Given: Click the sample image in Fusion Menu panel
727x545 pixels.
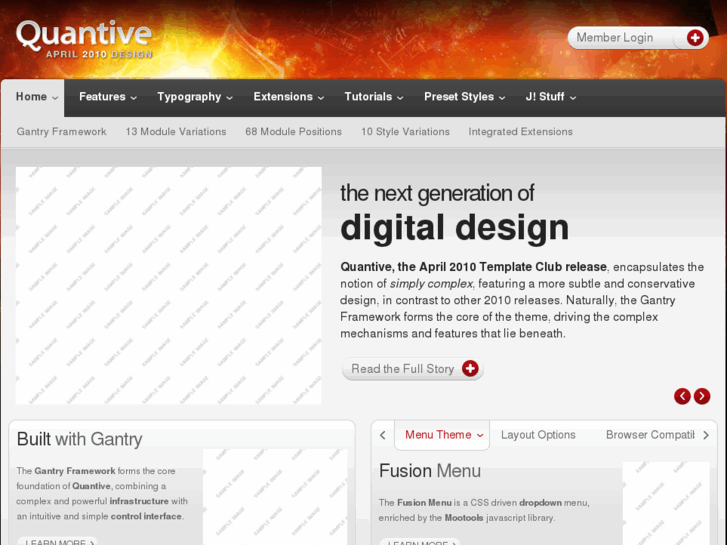Looking at the screenshot, I should coord(666,503).
